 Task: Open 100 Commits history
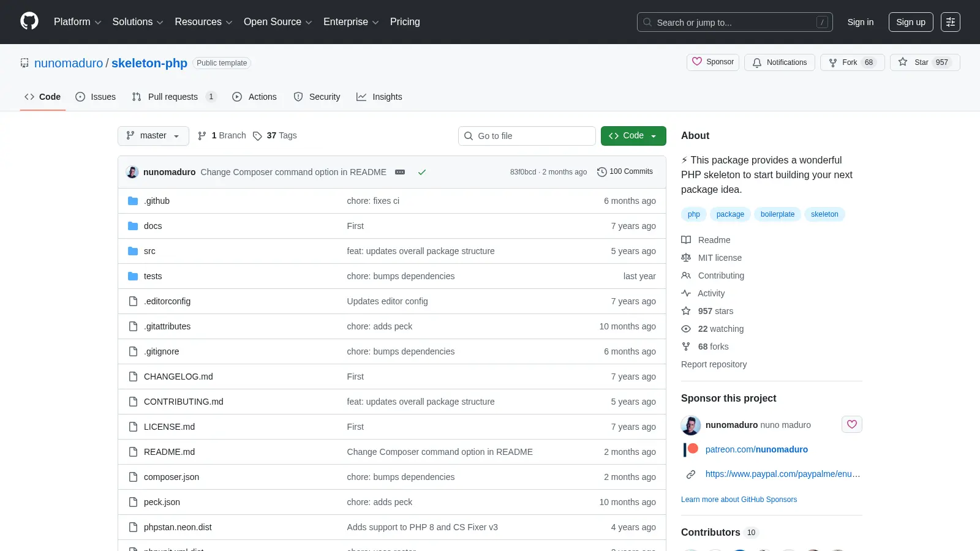(625, 171)
